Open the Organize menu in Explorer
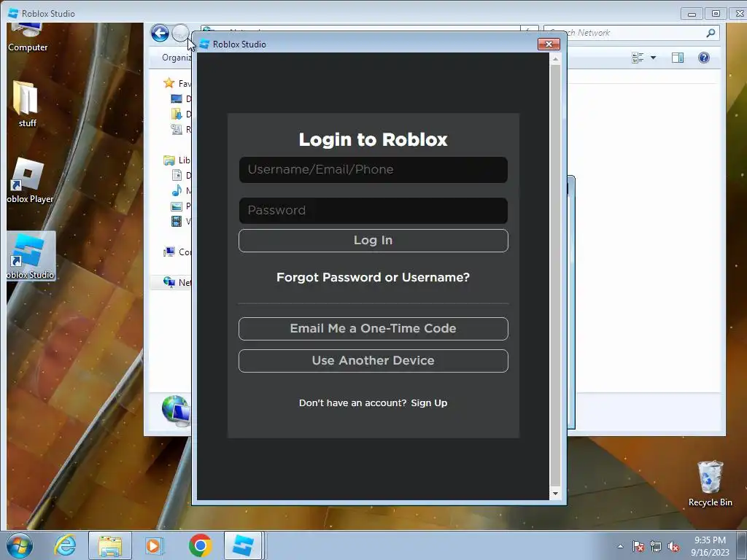Viewport: 747px width, 560px height. tap(177, 58)
